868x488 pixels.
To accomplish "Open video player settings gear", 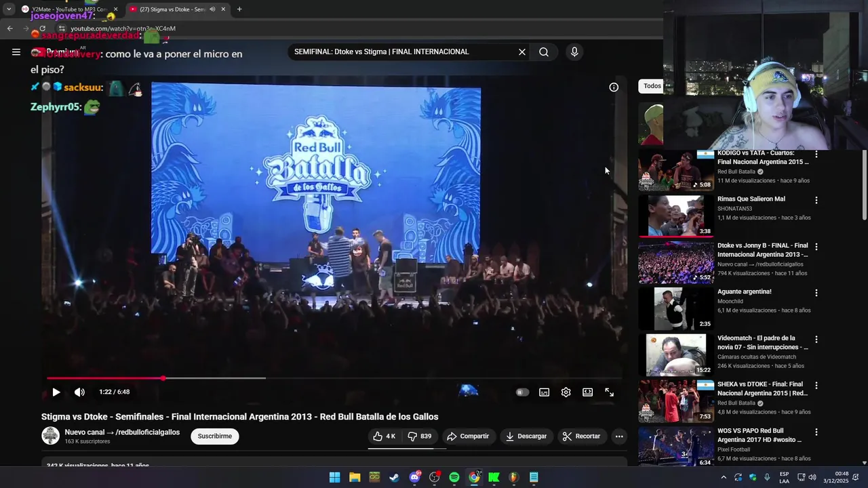I will 566,392.
